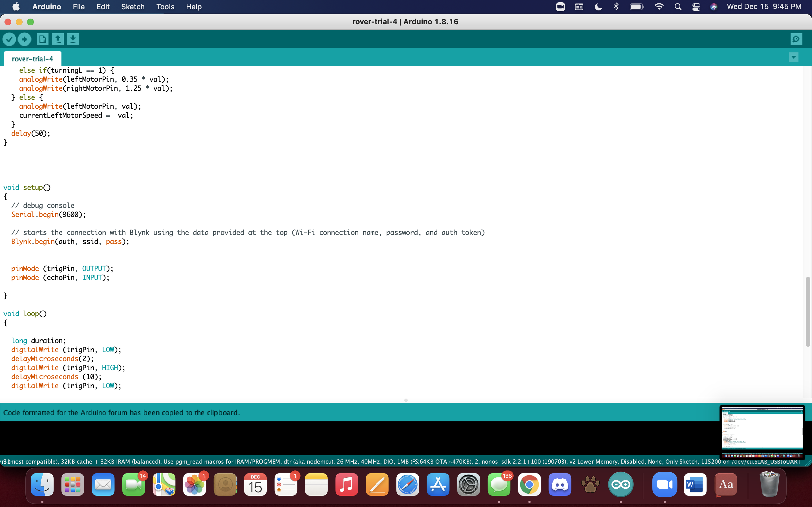Select the rover-trial-4 tab
This screenshot has width=812, height=507.
(32, 59)
